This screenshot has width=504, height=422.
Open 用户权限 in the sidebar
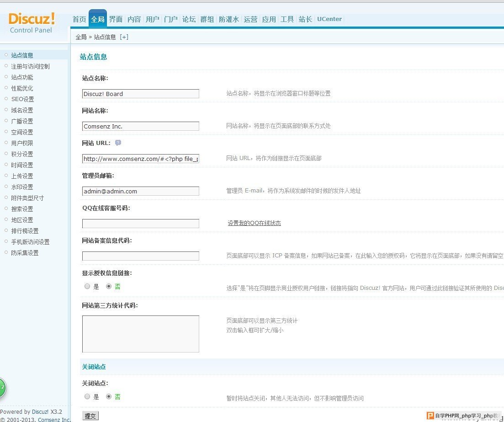22,143
